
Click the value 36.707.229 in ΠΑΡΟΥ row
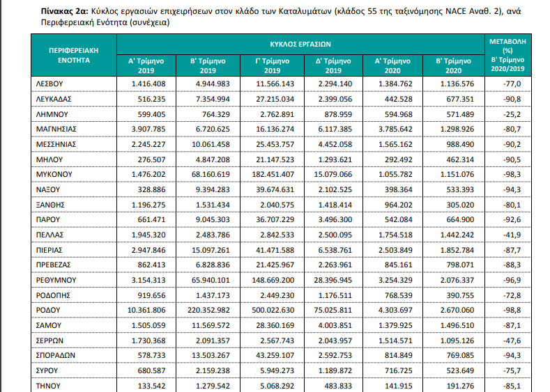coord(275,219)
